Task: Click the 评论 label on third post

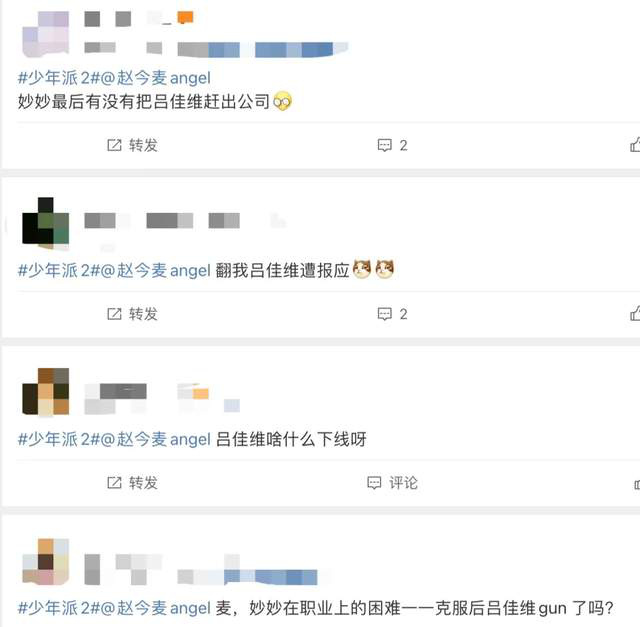Action: [403, 482]
